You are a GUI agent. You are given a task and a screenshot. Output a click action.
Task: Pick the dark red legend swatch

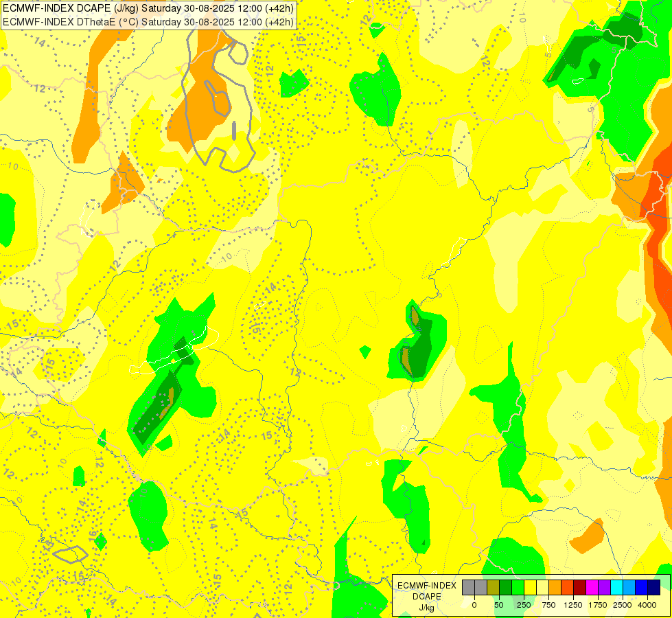point(580,588)
